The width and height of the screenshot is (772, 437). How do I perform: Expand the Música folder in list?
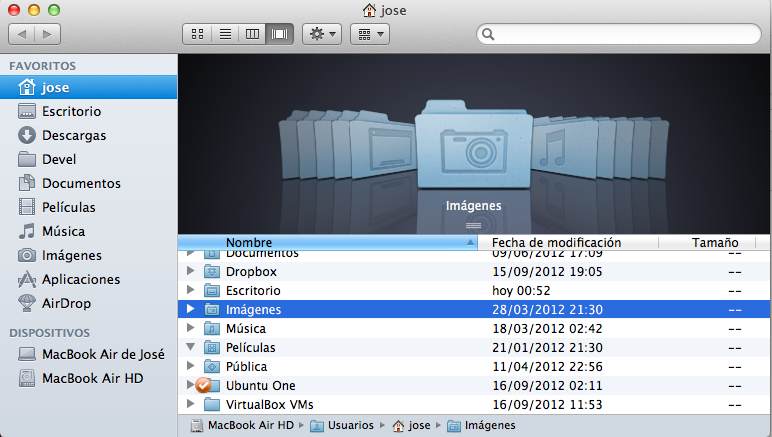click(x=191, y=329)
